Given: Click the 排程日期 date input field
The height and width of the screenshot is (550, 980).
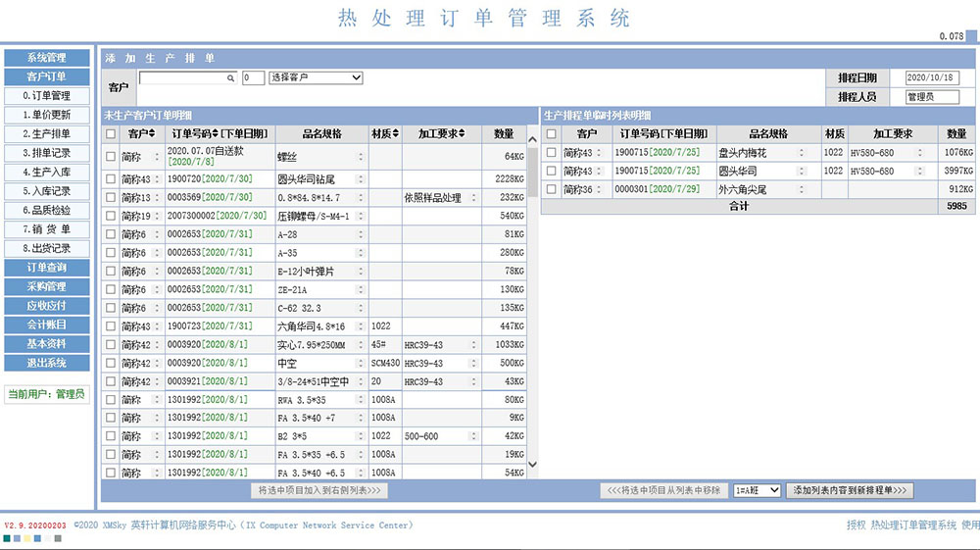Looking at the screenshot, I should coord(938,78).
